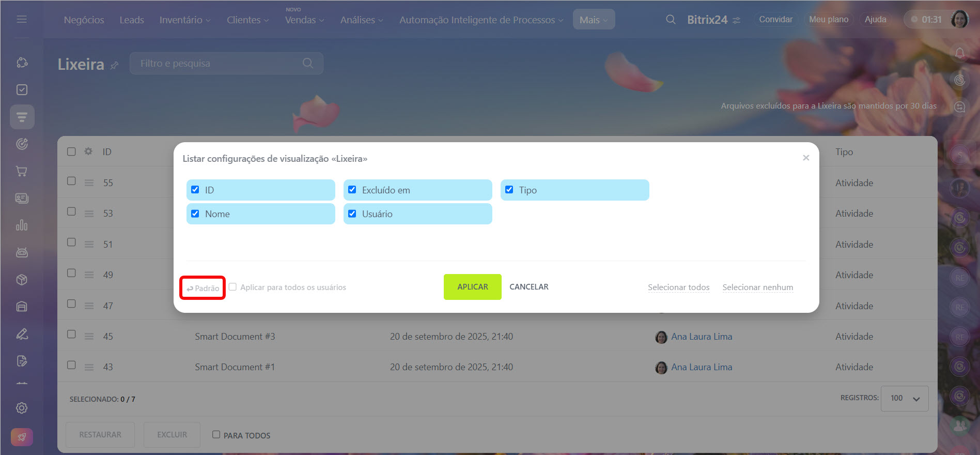The height and width of the screenshot is (455, 980).
Task: Click the notifications bell icon
Action: tap(959, 53)
